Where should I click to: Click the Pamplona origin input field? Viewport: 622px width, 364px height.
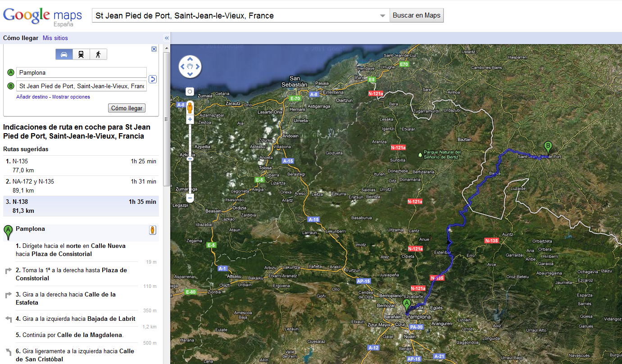coord(82,72)
